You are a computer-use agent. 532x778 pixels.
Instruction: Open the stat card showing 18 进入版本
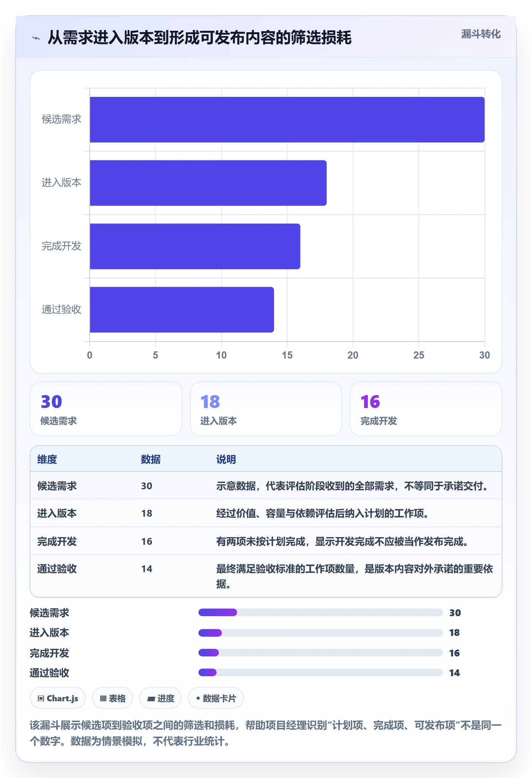266,409
